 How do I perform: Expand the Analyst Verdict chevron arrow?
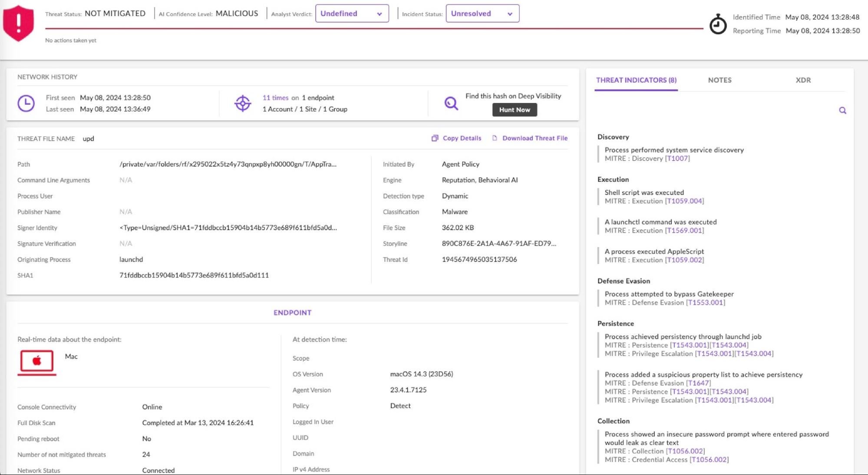point(380,14)
